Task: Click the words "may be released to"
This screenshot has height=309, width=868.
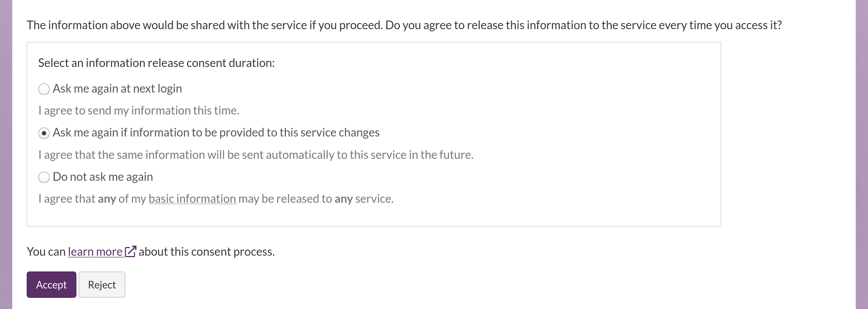Action: tap(285, 199)
